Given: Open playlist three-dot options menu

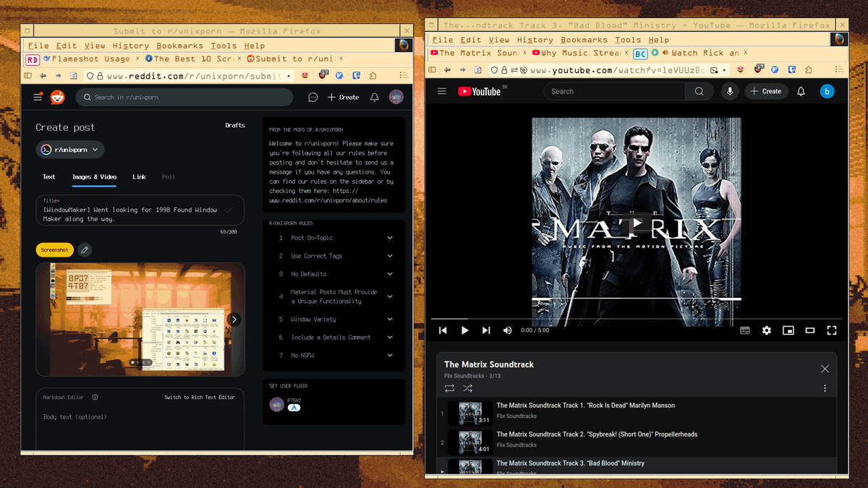Looking at the screenshot, I should pyautogui.click(x=825, y=388).
